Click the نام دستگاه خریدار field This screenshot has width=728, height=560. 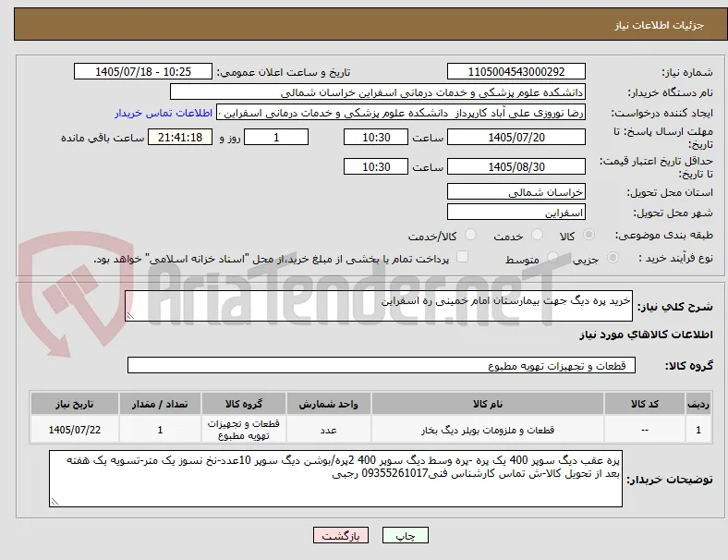coord(378,91)
